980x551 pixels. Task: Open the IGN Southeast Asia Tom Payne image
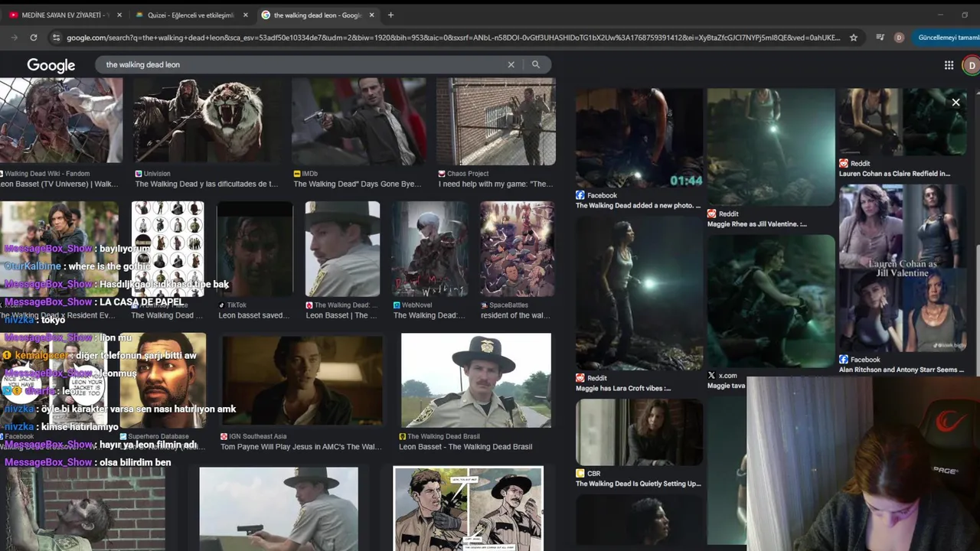pos(302,380)
